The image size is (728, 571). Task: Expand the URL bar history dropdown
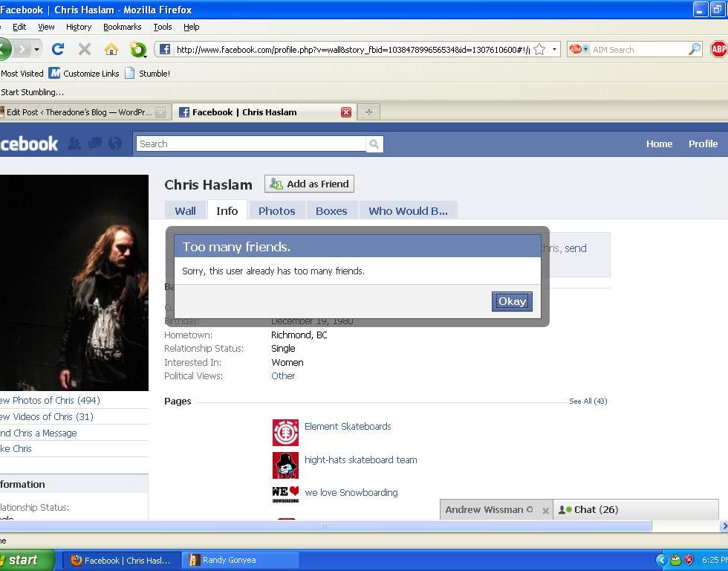coord(554,50)
